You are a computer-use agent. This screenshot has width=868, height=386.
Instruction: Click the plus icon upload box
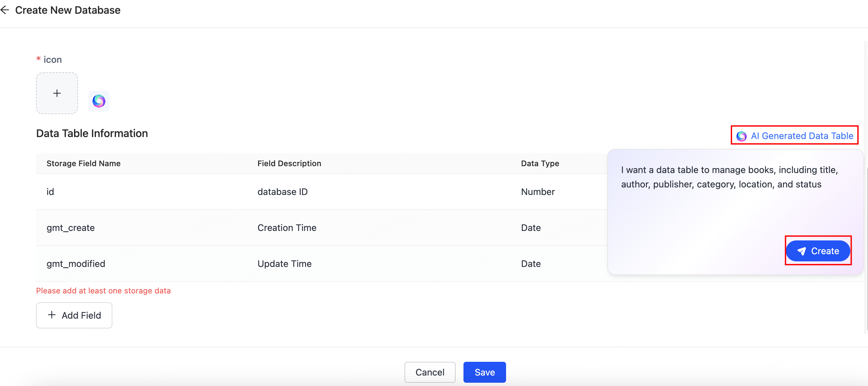pyautogui.click(x=57, y=93)
